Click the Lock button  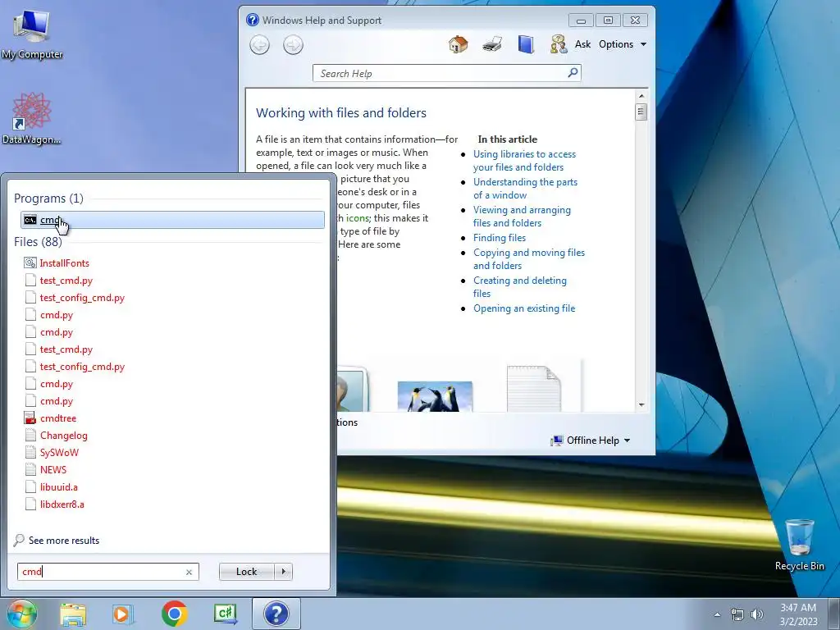(246, 572)
